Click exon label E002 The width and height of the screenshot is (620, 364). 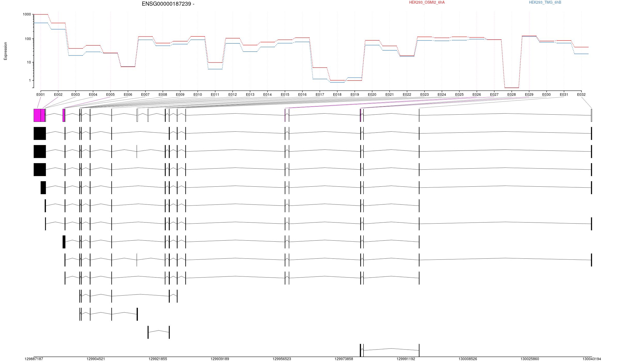pos(58,94)
